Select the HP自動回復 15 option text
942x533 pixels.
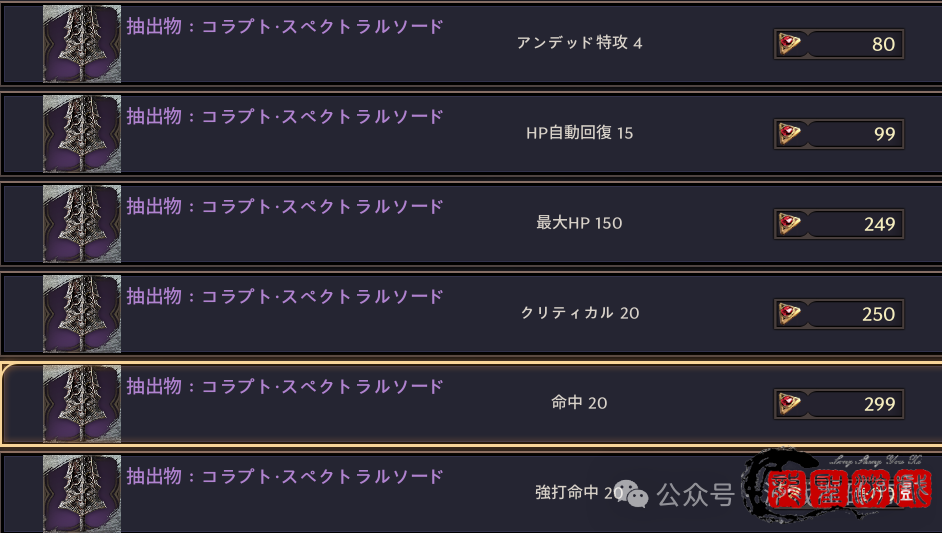pyautogui.click(x=579, y=134)
